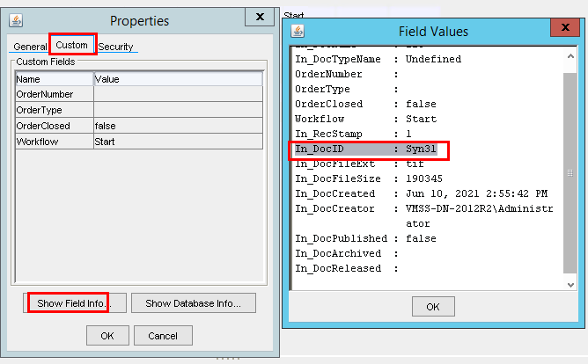Select the Workflow value cell showing Start
This screenshot has height=364, width=588.
[x=177, y=142]
